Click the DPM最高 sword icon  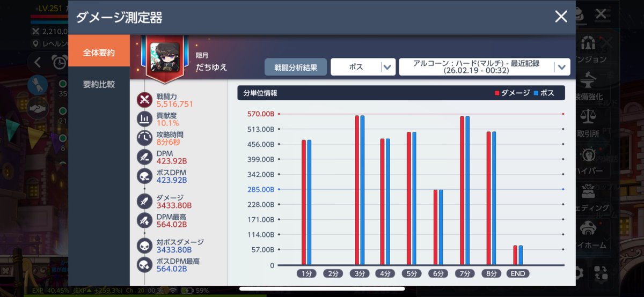(145, 220)
